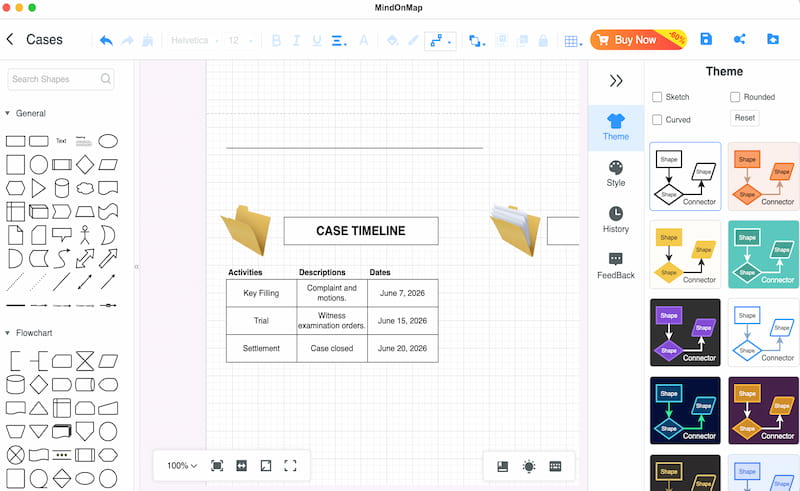Select the hourglass collate flowchart shape

[85, 361]
